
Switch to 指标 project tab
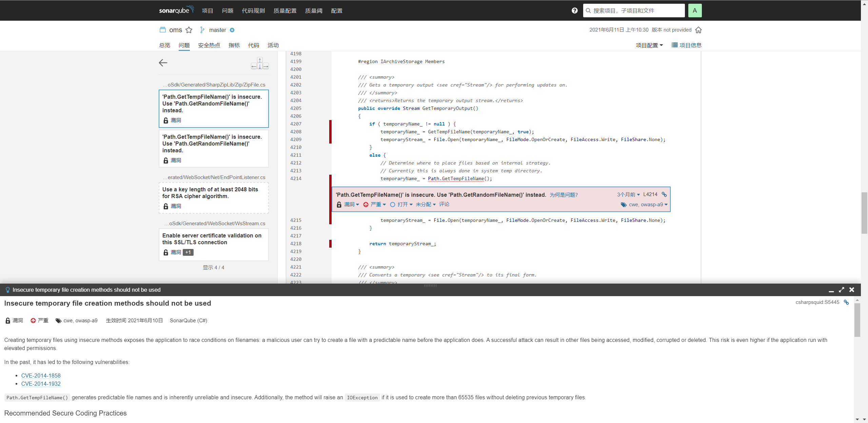(234, 45)
